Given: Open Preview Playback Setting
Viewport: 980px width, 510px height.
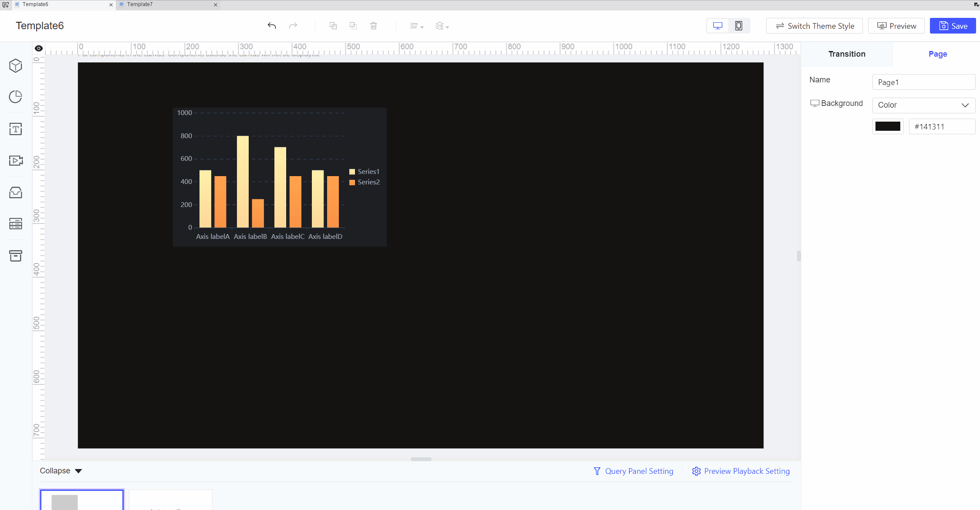Looking at the screenshot, I should (741, 471).
